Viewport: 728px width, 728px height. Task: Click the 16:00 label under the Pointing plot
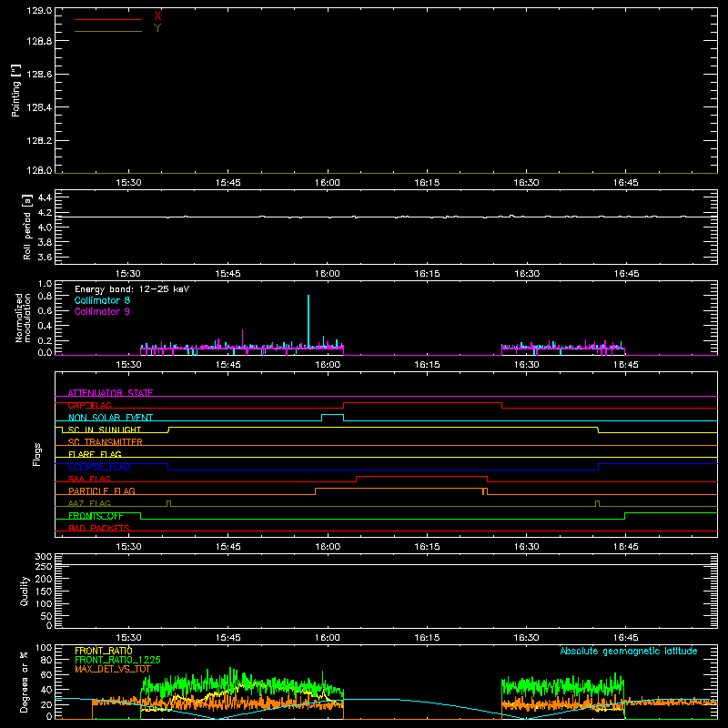pos(328,183)
